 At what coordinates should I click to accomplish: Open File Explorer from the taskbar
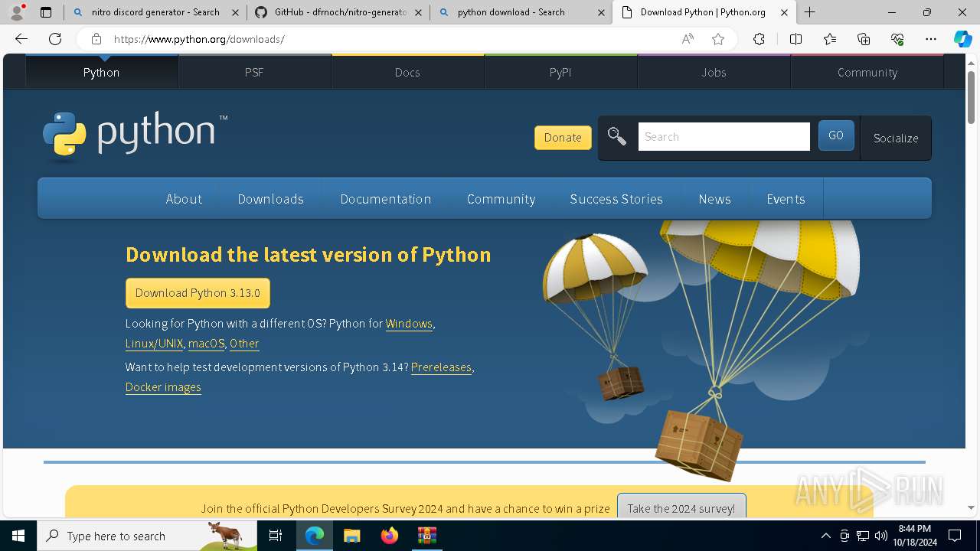(351, 536)
